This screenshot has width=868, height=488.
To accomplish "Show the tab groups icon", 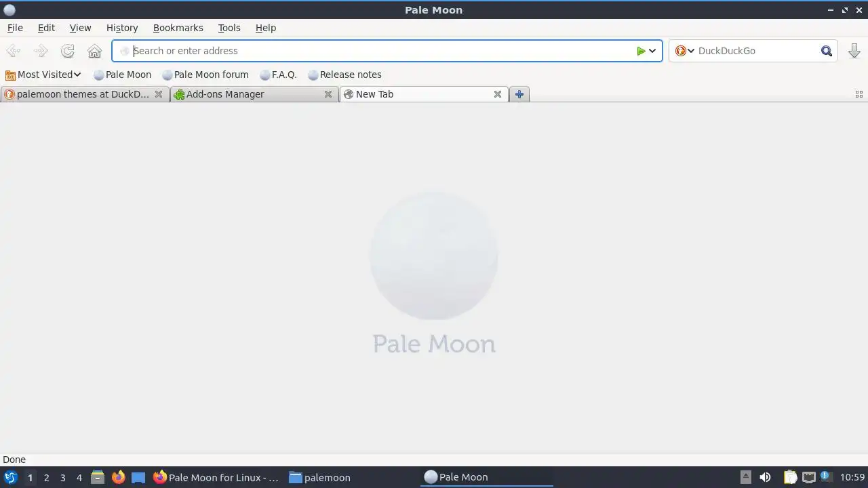I will pos(859,94).
